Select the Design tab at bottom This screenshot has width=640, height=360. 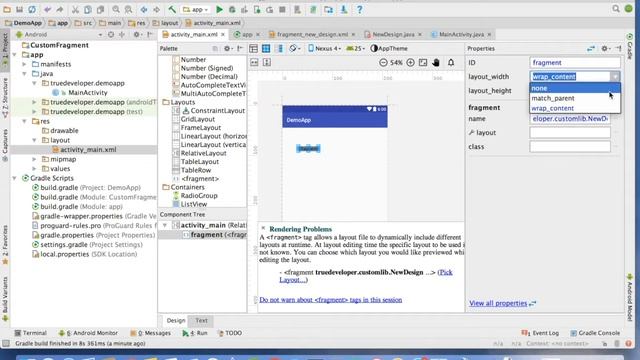(x=176, y=320)
